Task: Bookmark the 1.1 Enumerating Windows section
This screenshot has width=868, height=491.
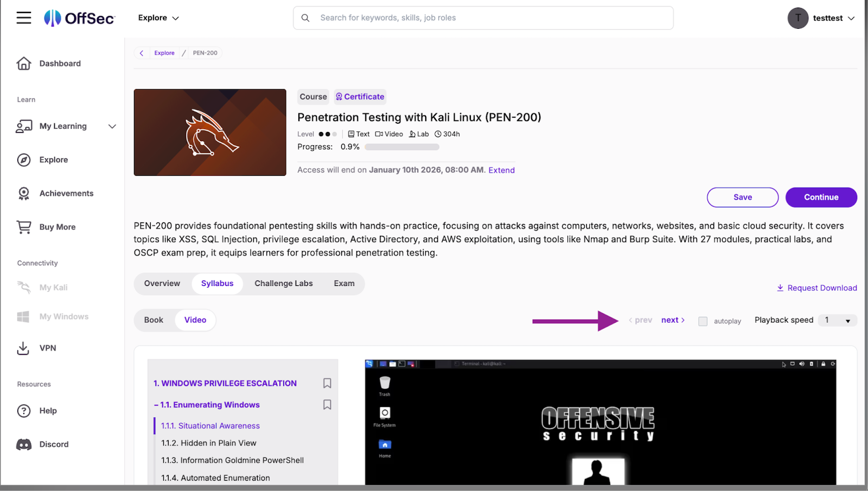Action: point(327,405)
